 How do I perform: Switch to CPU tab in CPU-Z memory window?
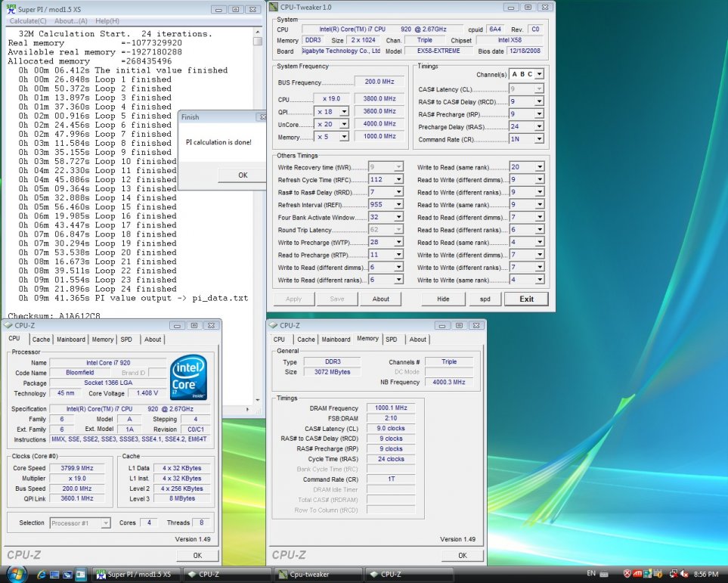click(279, 340)
